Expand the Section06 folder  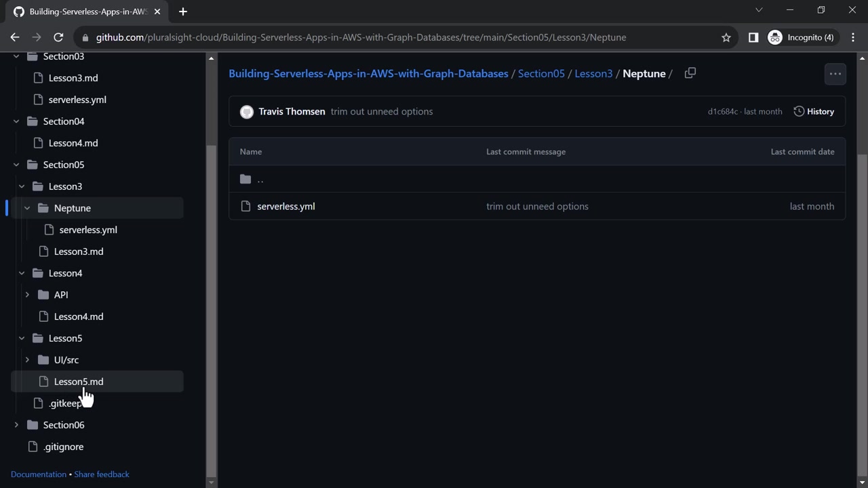point(16,425)
